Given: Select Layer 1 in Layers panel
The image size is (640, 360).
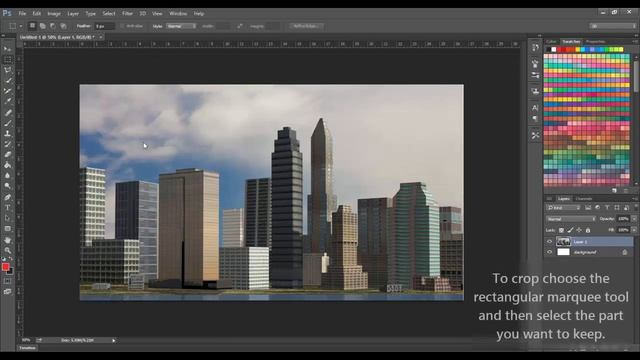Looking at the screenshot, I should pyautogui.click(x=589, y=242).
